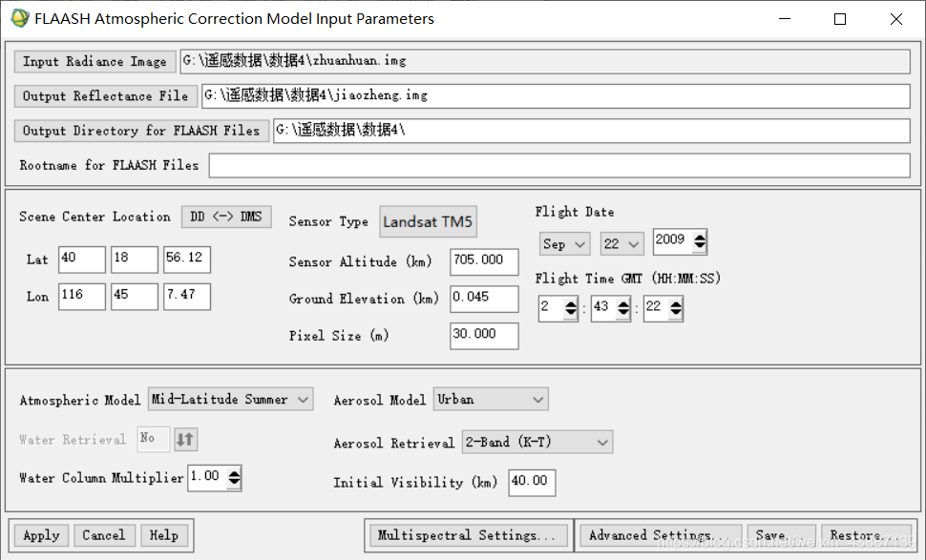Open the Aerosol Model dropdown showing Urban
The width and height of the screenshot is (926, 560).
coord(491,400)
